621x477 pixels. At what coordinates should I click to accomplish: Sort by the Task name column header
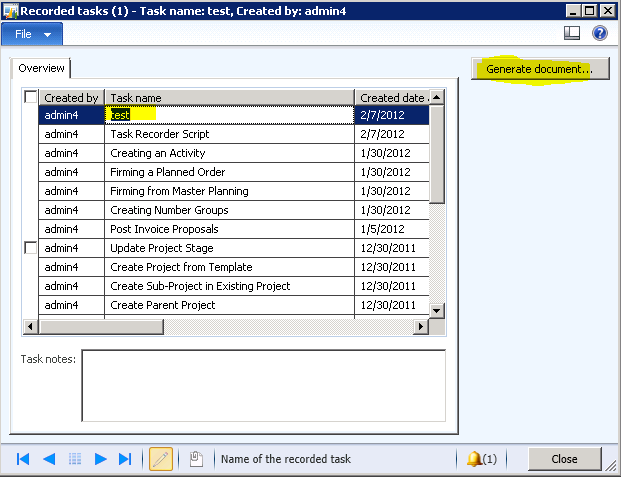[x=230, y=97]
